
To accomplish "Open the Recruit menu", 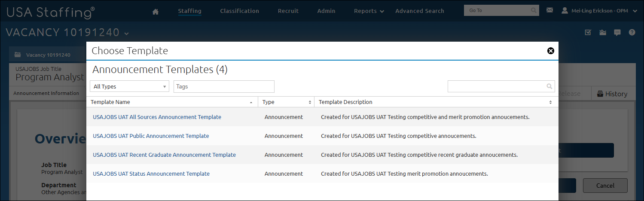I will point(288,11).
